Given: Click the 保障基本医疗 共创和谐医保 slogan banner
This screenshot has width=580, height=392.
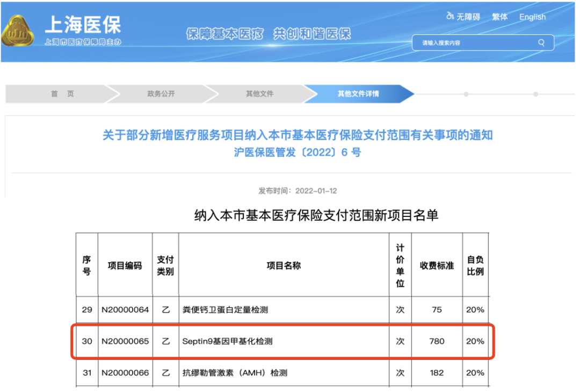Looking at the screenshot, I should (269, 34).
